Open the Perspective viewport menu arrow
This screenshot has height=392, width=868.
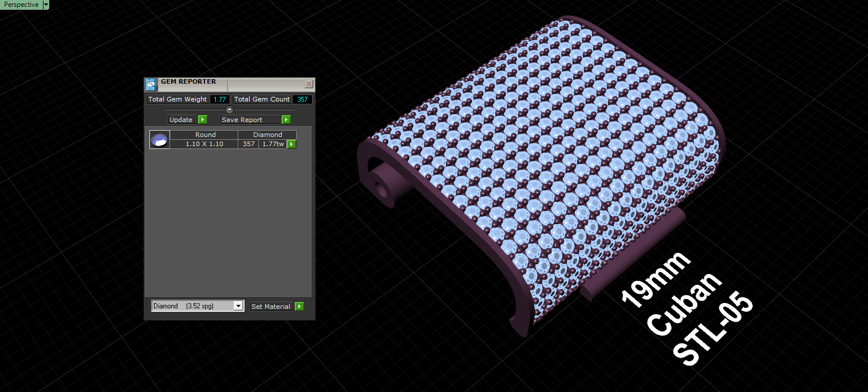(x=46, y=5)
